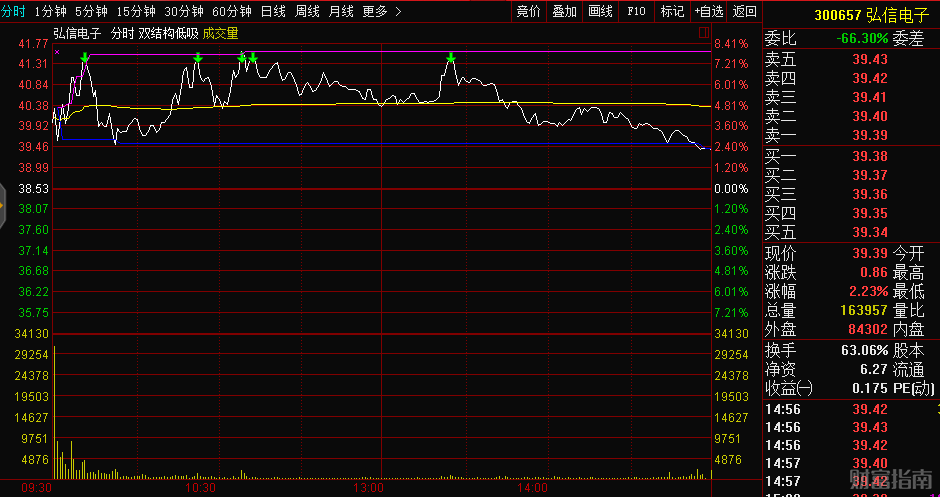Add stock with +自选 button
This screenshot has height=497, width=940.
click(709, 11)
